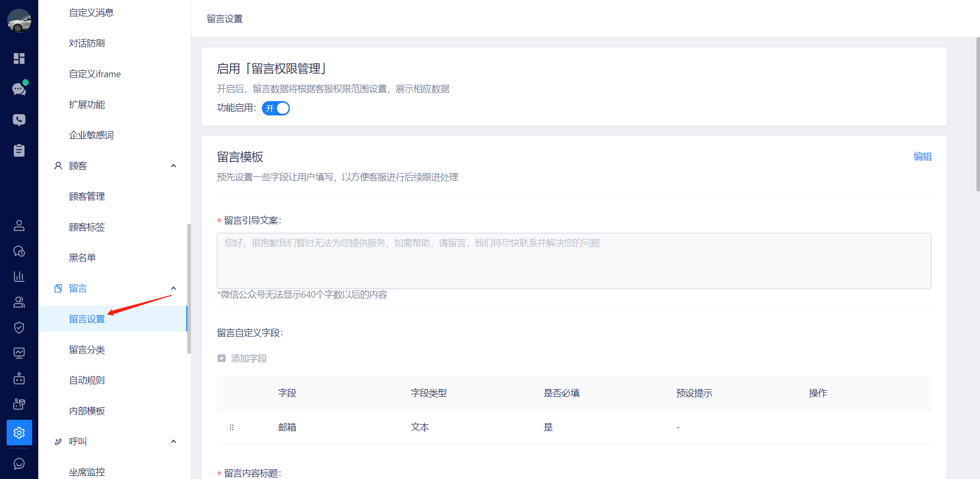Open the customer person icon in rail
The height and width of the screenshot is (479, 980).
pyautogui.click(x=19, y=225)
